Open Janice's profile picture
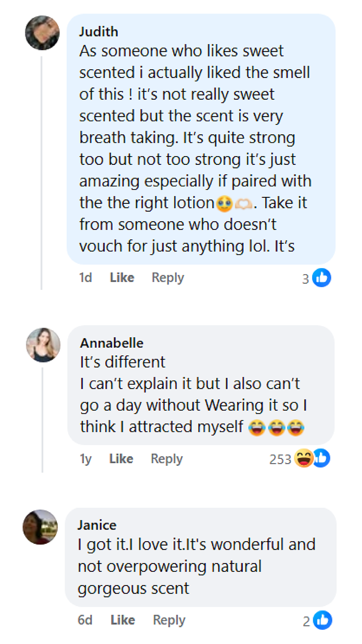Screen dimensions: 362x644 tap(40, 527)
